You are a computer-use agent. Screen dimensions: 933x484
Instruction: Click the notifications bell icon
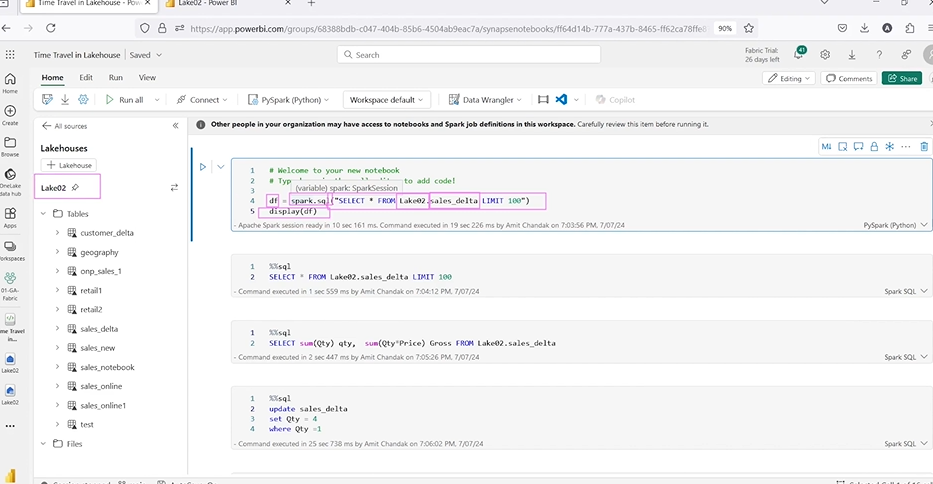point(799,54)
